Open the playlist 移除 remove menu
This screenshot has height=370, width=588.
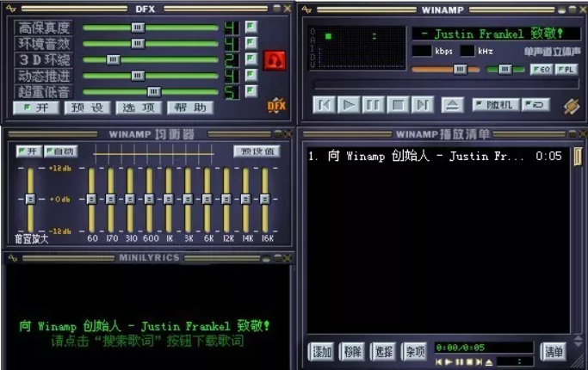tap(352, 352)
